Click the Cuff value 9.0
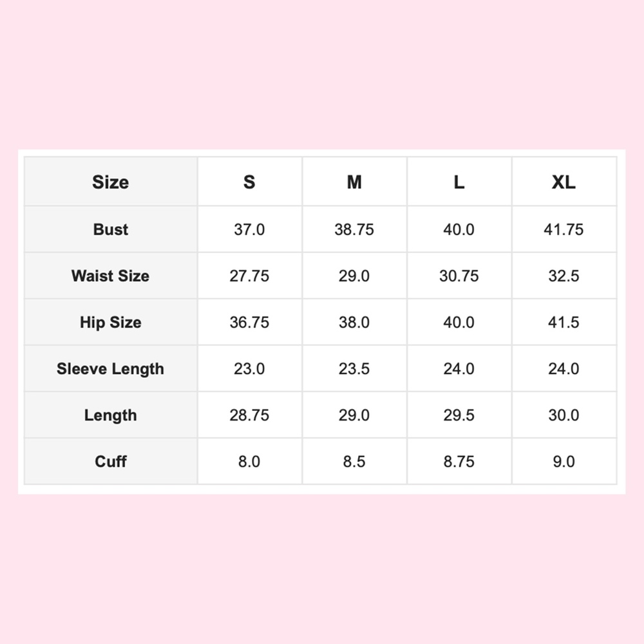The width and height of the screenshot is (644, 644). click(x=563, y=461)
